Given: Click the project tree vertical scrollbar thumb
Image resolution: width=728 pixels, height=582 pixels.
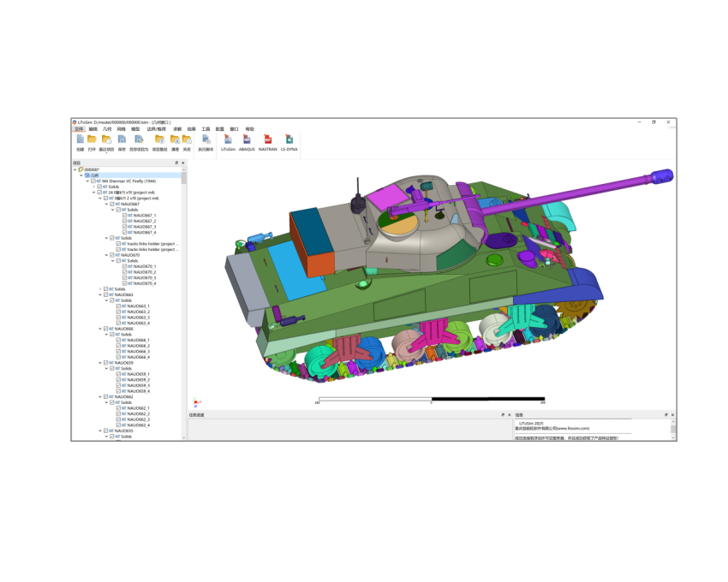Looking at the screenshot, I should 184,176.
